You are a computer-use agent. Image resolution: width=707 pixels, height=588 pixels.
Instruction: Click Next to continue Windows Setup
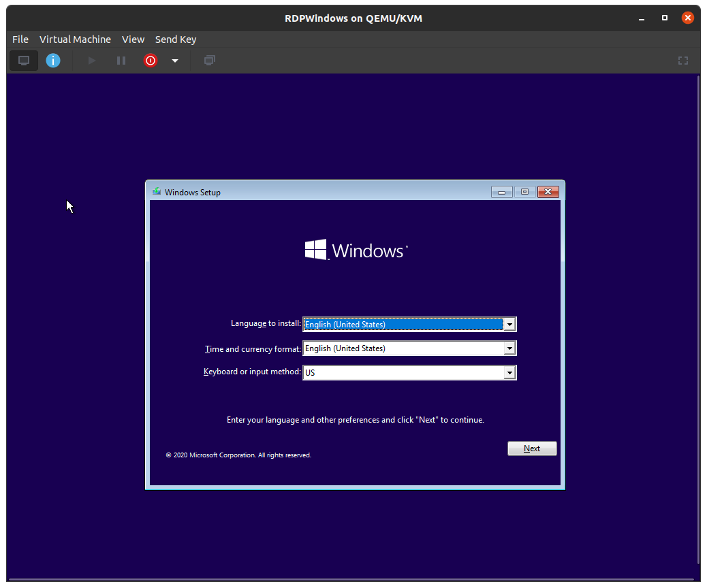(x=532, y=448)
